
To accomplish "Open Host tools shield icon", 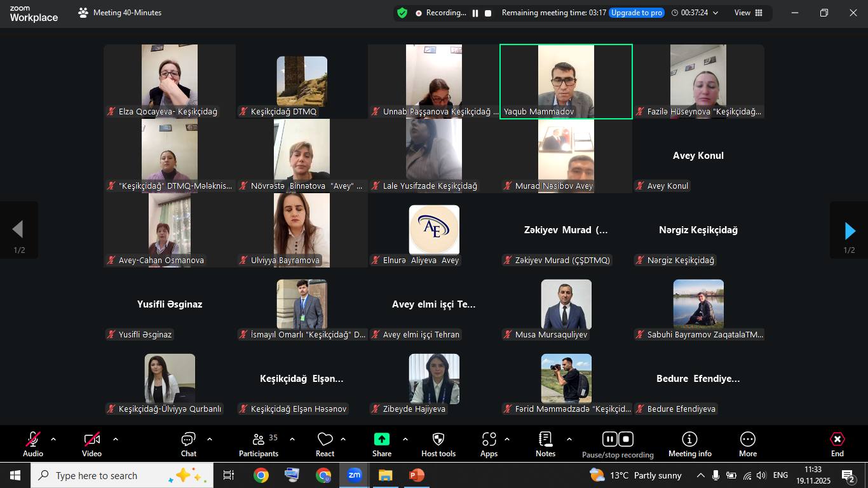I will click(438, 440).
